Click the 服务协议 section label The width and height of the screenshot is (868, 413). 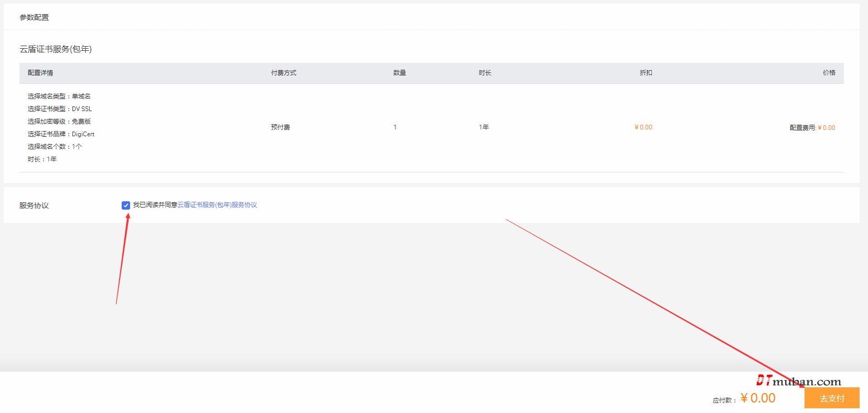coord(34,205)
